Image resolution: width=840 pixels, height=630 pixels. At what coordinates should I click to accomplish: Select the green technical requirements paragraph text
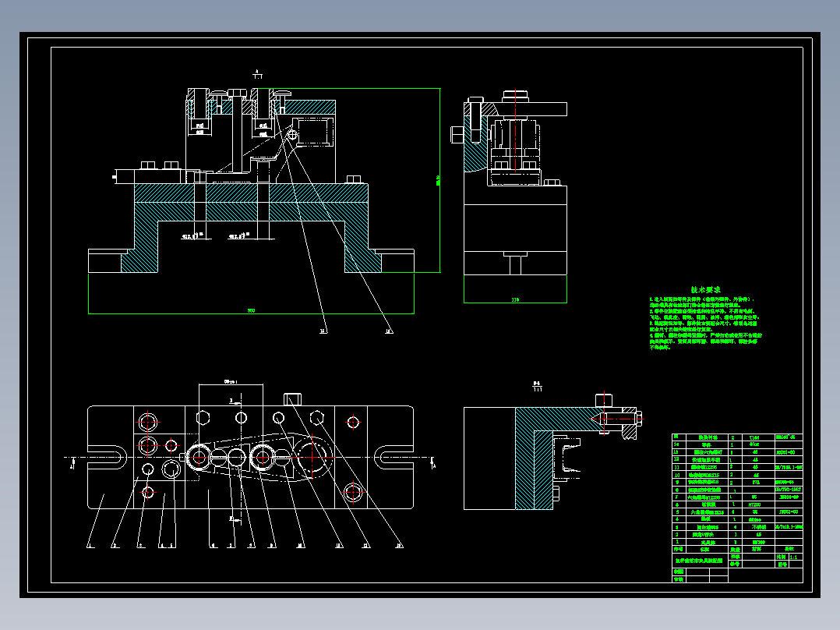click(705, 324)
